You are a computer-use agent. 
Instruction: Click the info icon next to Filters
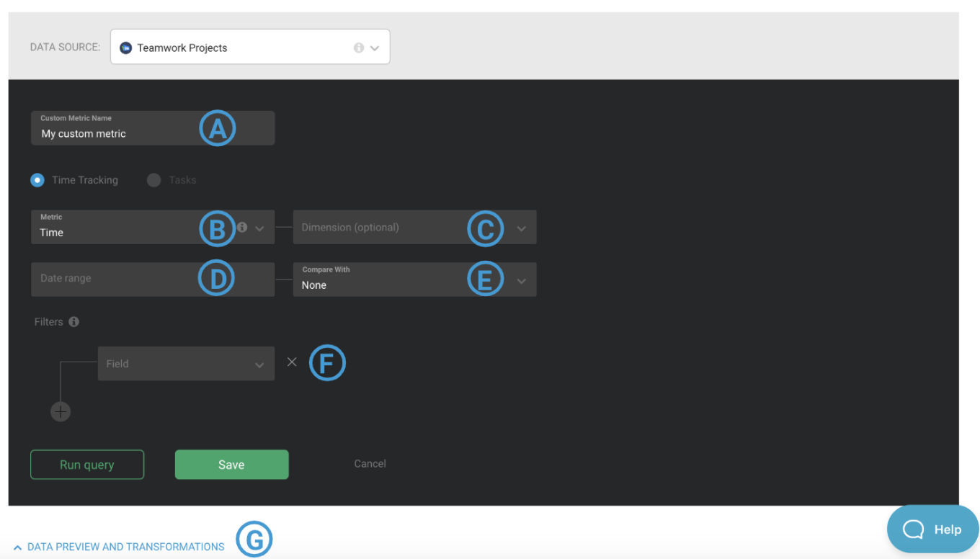click(x=73, y=322)
